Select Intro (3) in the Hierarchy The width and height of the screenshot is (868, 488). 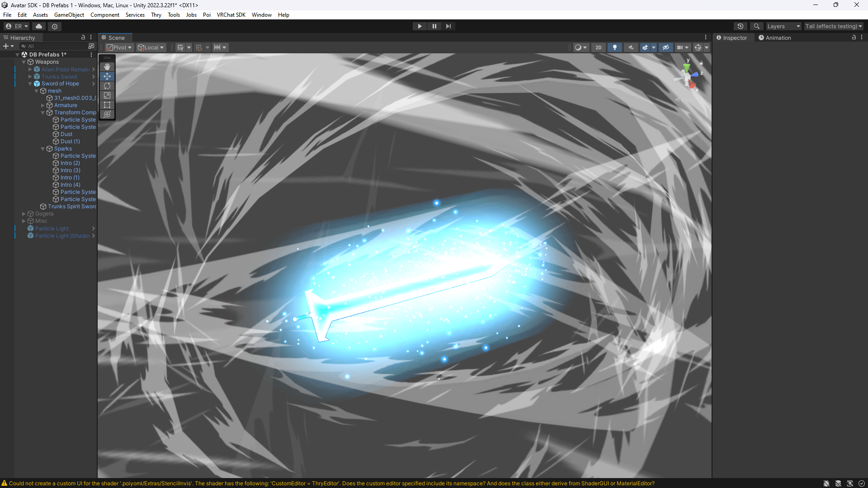tap(70, 170)
